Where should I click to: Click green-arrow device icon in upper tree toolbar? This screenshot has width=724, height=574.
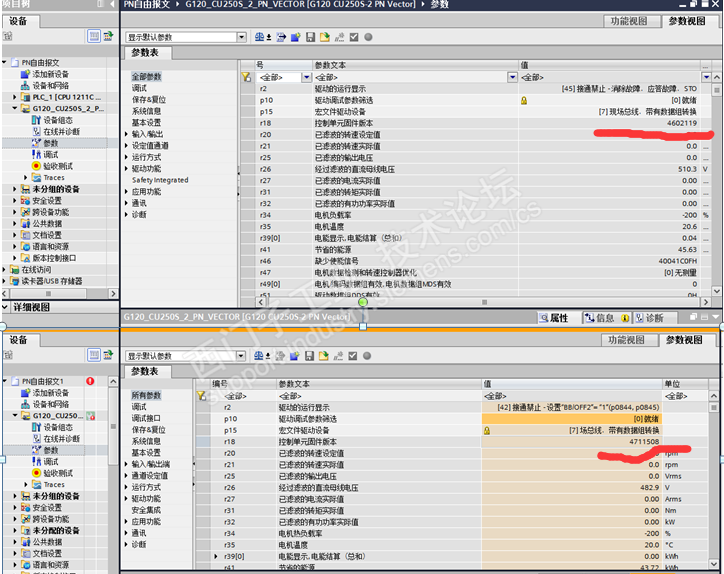click(108, 36)
